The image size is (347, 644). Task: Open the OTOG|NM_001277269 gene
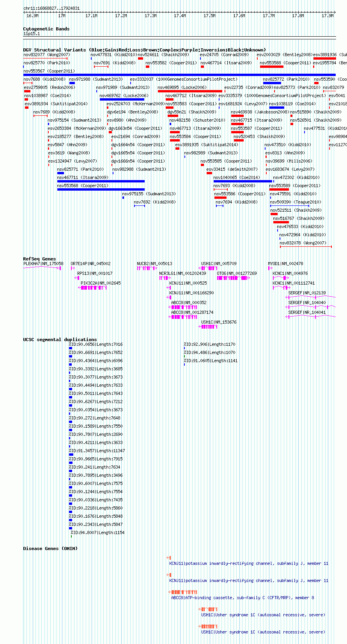(x=237, y=273)
